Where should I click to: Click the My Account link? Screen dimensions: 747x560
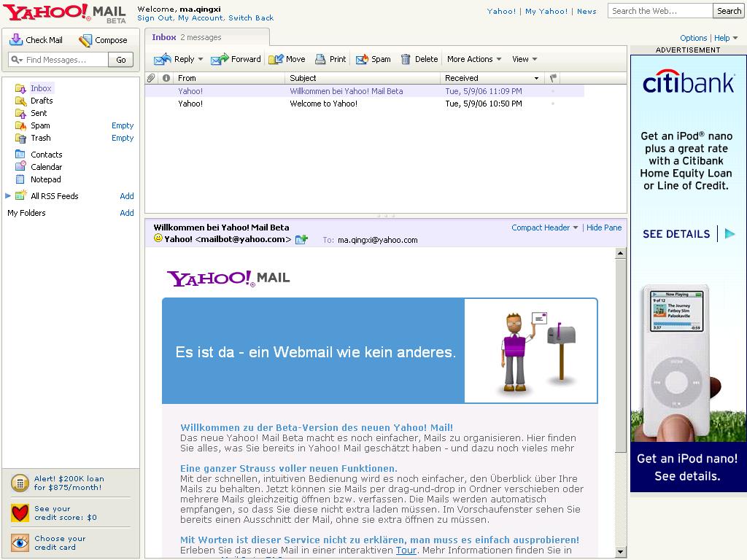point(201,18)
